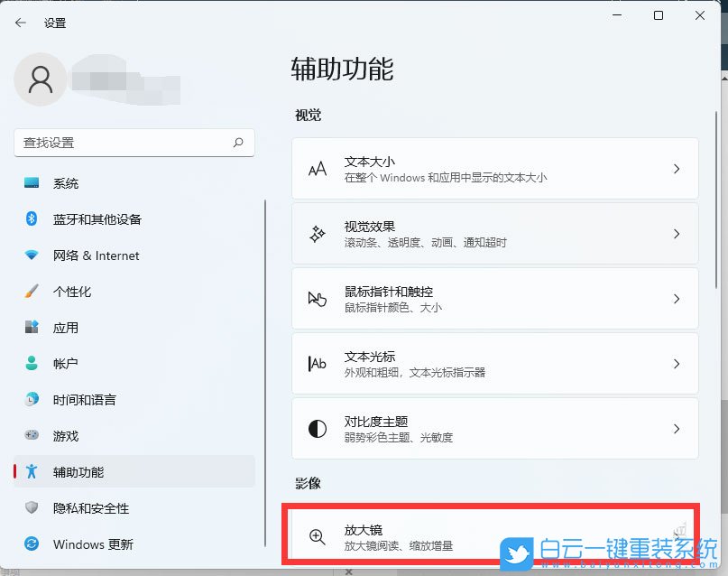Open Windows 更新 from the sidebar
Screen dimensions: 728x576
(x=90, y=544)
